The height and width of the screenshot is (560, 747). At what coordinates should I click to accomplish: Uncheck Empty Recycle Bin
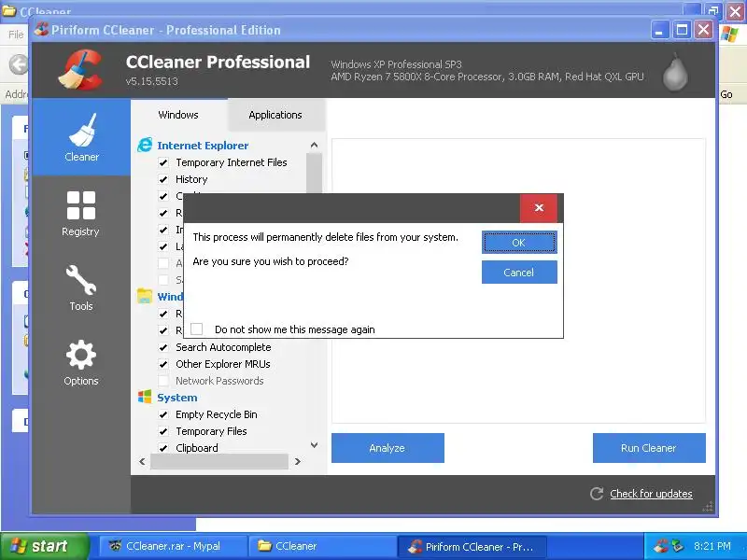coord(163,414)
